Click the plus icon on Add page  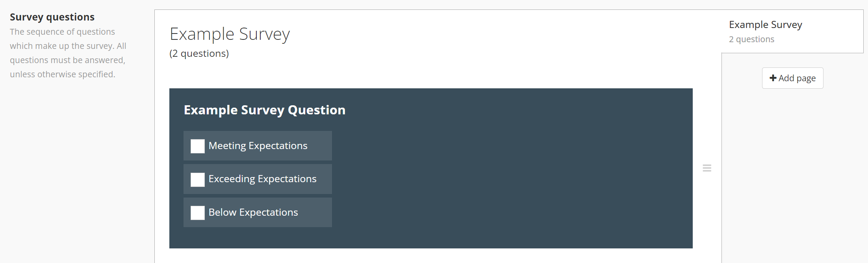click(x=773, y=78)
